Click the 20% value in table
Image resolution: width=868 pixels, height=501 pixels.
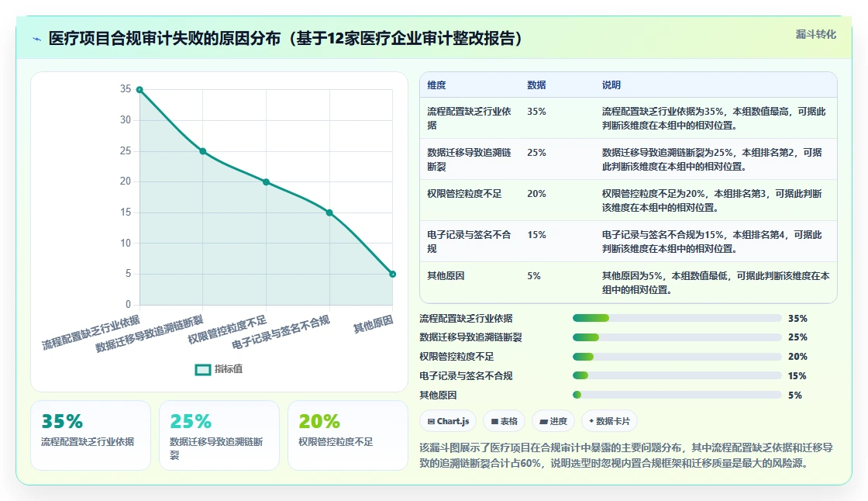click(536, 193)
